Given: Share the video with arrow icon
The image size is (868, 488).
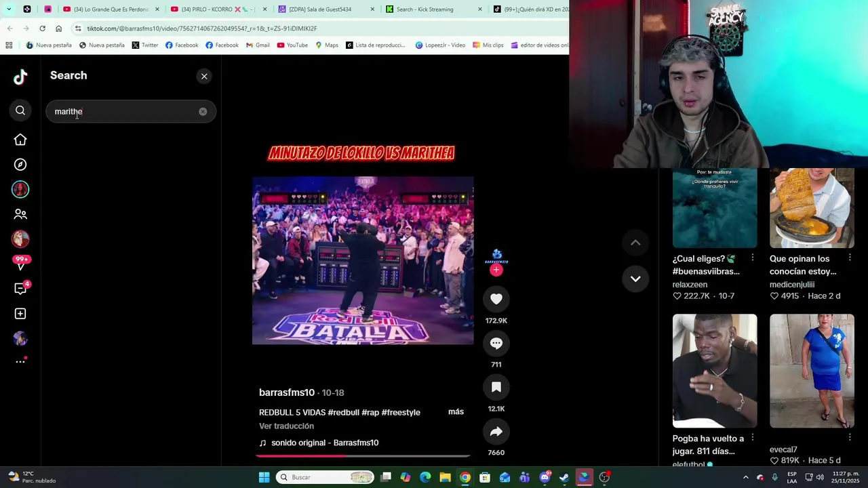Looking at the screenshot, I should tap(496, 431).
